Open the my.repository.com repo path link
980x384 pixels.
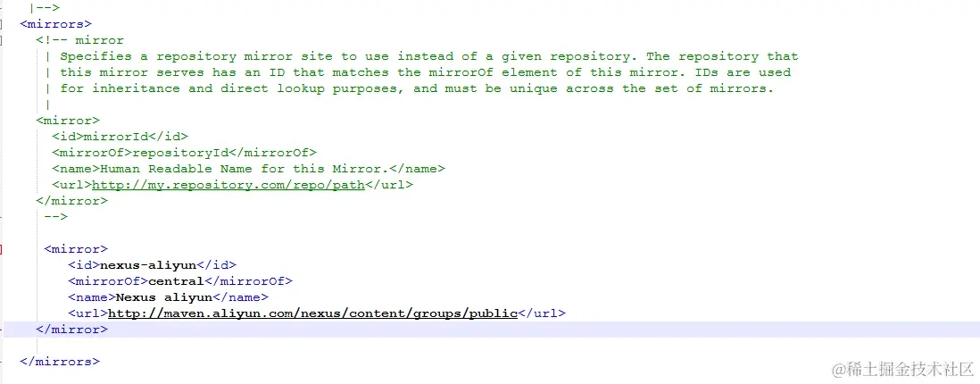(x=228, y=185)
